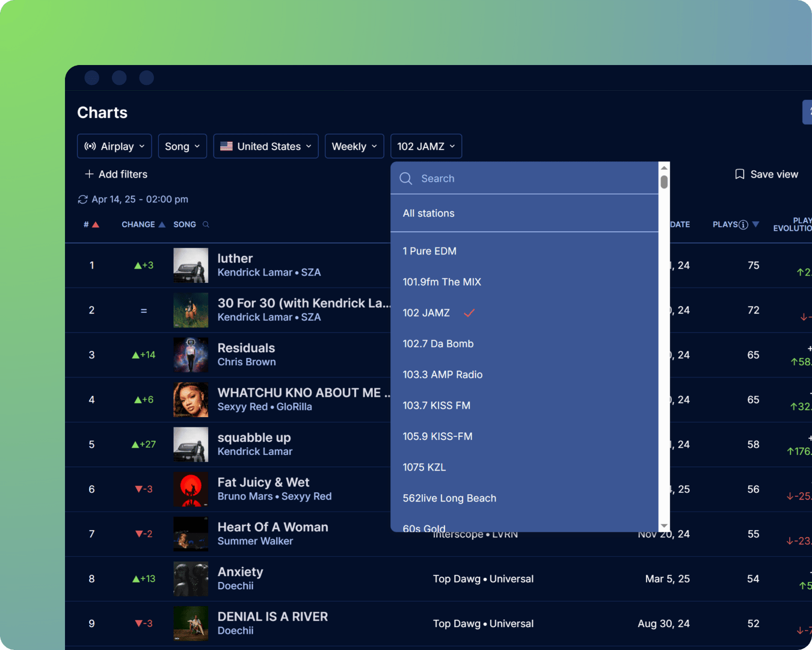Click the Airplay broadcast icon
Screen dimensions: 812x650
pos(91,146)
